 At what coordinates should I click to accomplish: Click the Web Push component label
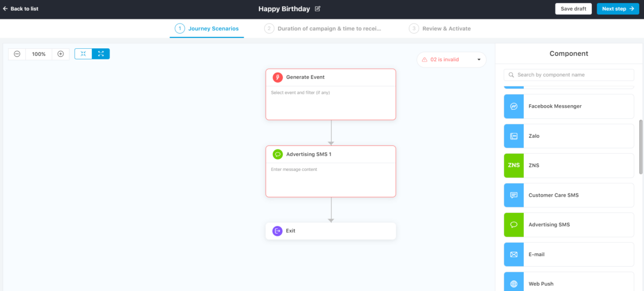(541, 283)
